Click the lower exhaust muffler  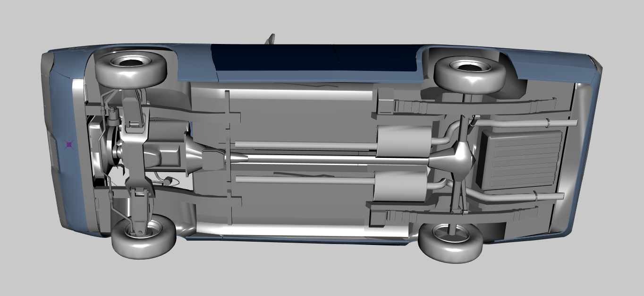pyautogui.click(x=400, y=186)
